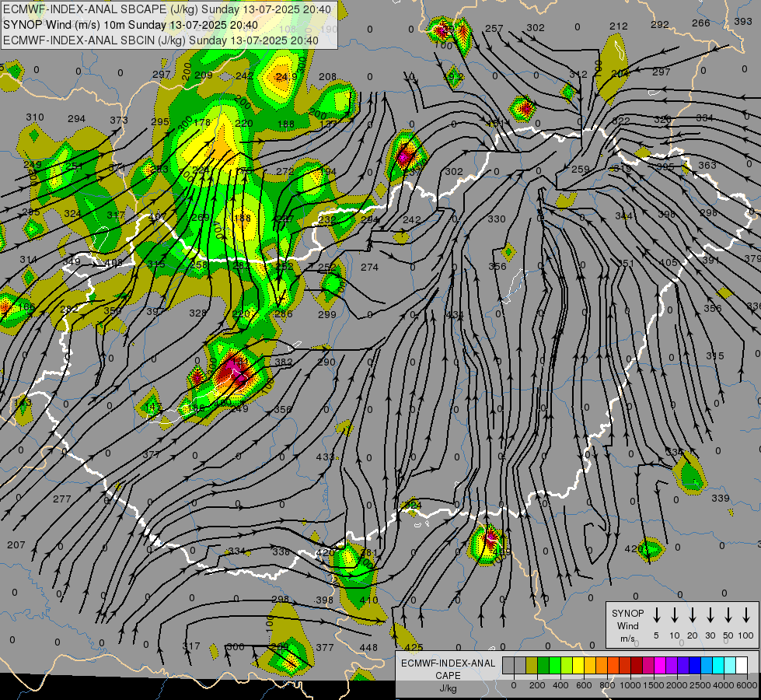Click the wind arrow above 30 in SYNOP legend

710,615
